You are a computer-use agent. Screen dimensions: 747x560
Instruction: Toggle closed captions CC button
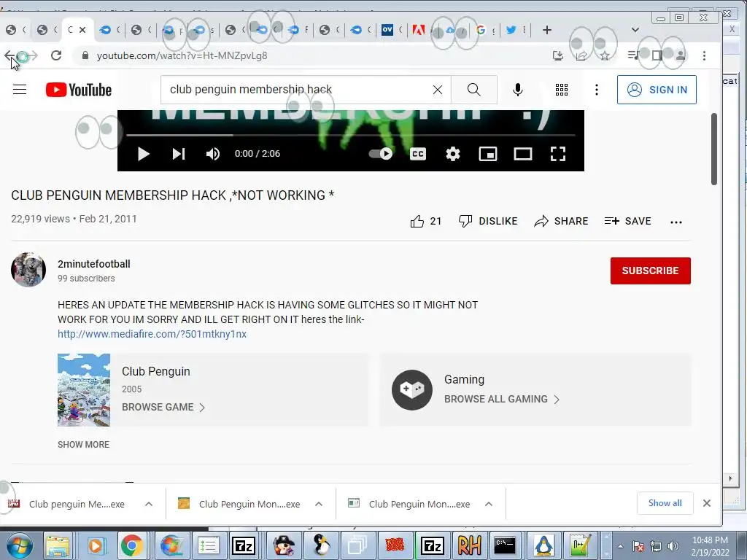pyautogui.click(x=418, y=154)
